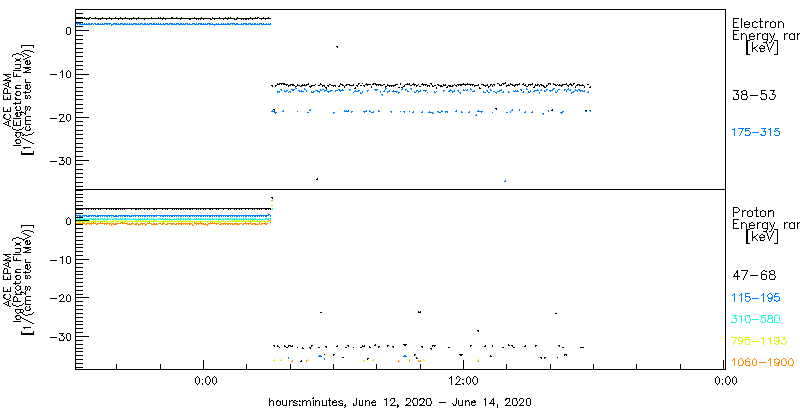Click the -10 tick on electron flux axis
Screen dimensions: 800x410
[61, 74]
